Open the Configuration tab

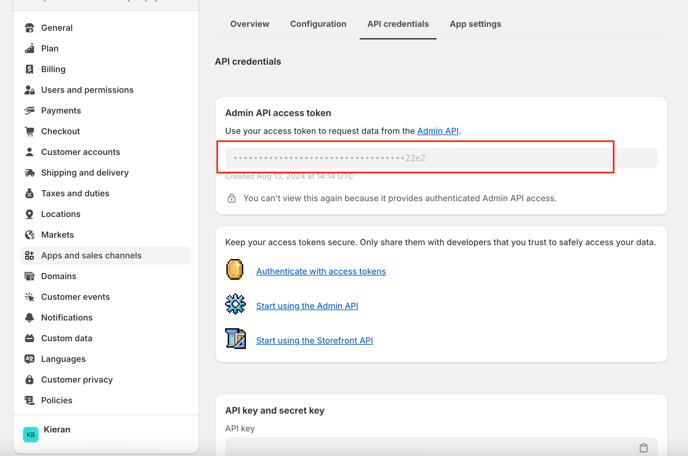click(318, 24)
